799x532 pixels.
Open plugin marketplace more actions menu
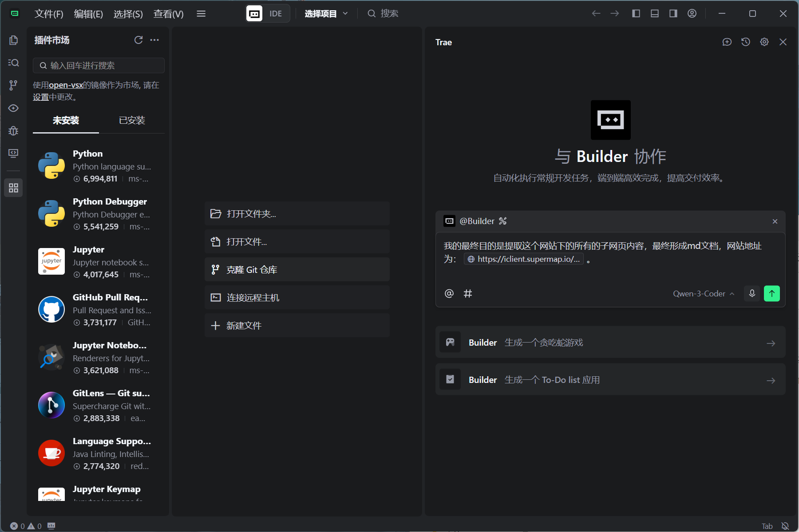[x=154, y=40]
